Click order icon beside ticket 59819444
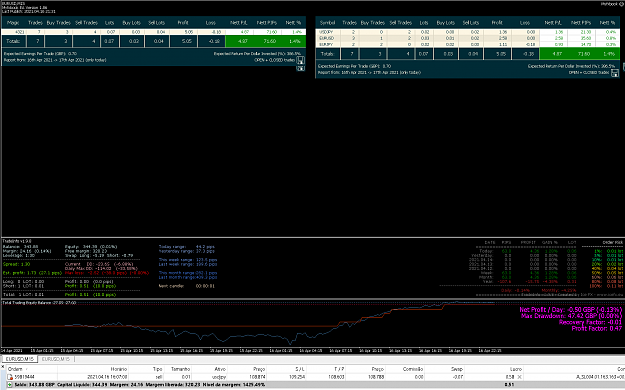This screenshot has width=625, height=390. click(10, 377)
